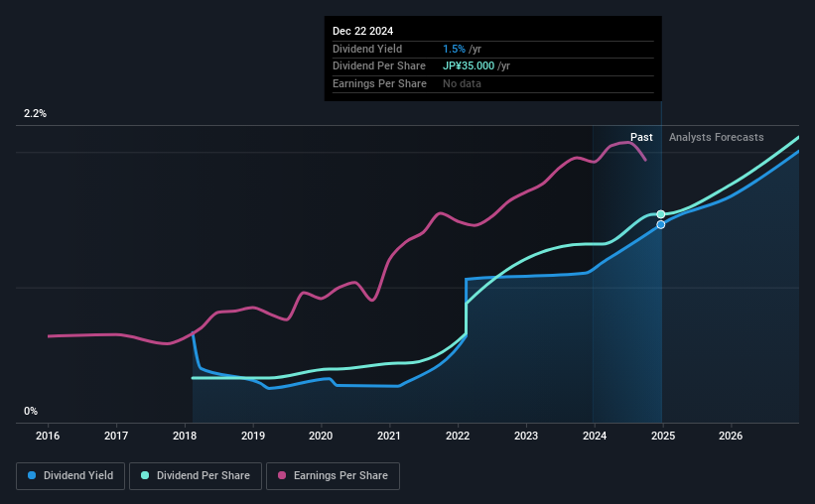Click the 1.5% dividend yield tooltip value
The width and height of the screenshot is (815, 504).
pyautogui.click(x=454, y=49)
